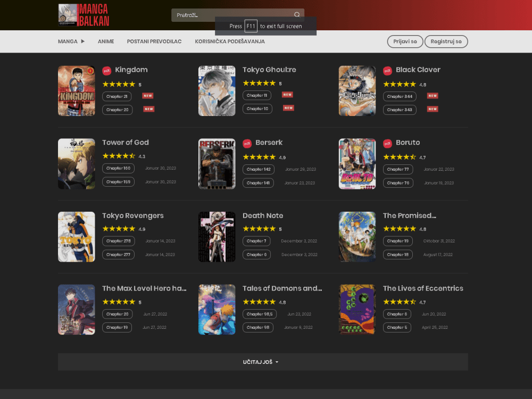This screenshot has width=532, height=399.
Task: Open Chapter 278 of Tokyo Revengers
Action: tap(118, 240)
